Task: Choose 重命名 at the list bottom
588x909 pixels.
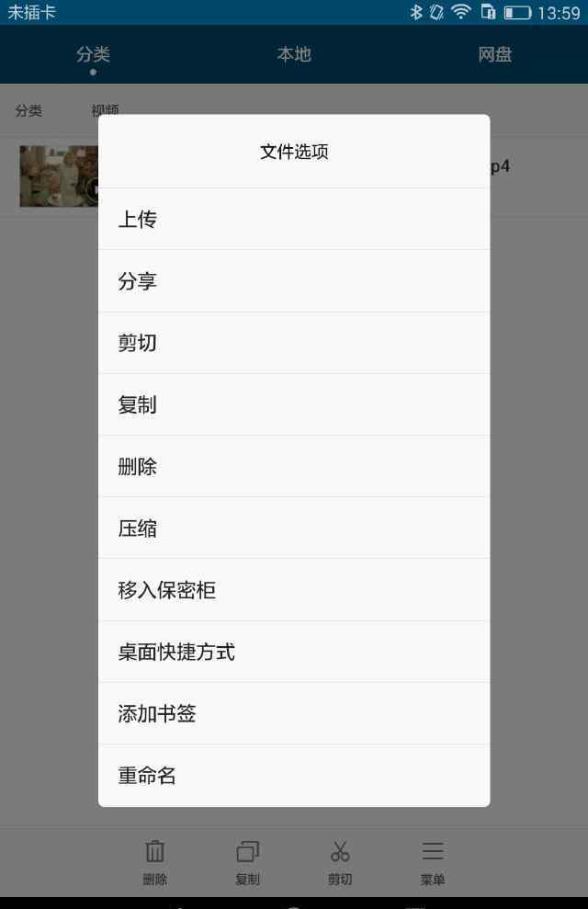Action: [x=294, y=776]
